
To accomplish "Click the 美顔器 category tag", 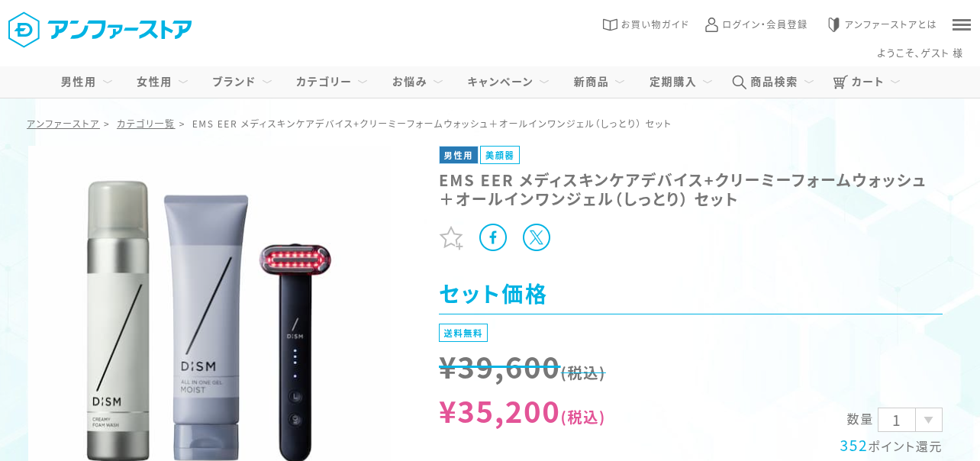I will click(x=500, y=155).
